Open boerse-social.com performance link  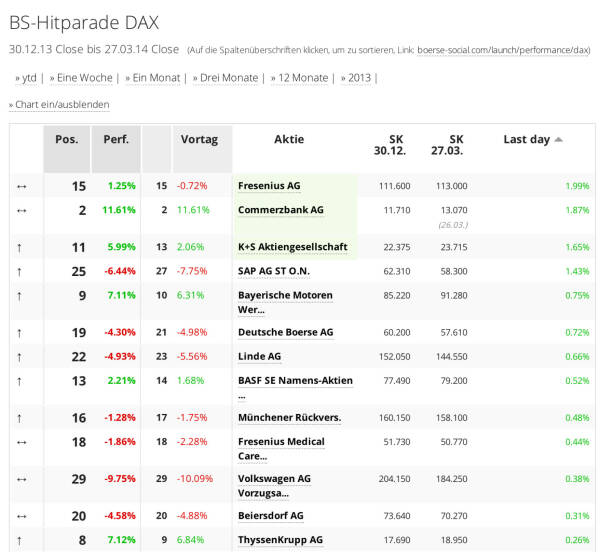pos(503,49)
